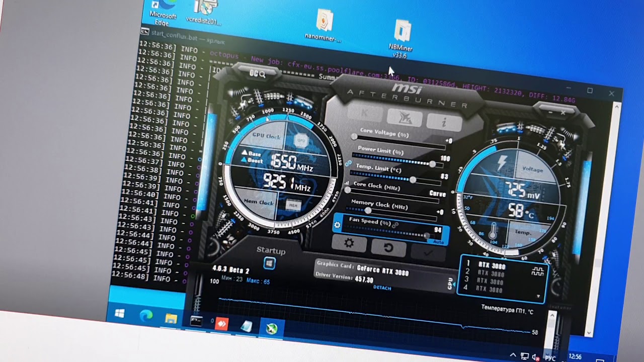Toggle the Windows Startup icon
This screenshot has height=362, width=644.
(x=269, y=263)
